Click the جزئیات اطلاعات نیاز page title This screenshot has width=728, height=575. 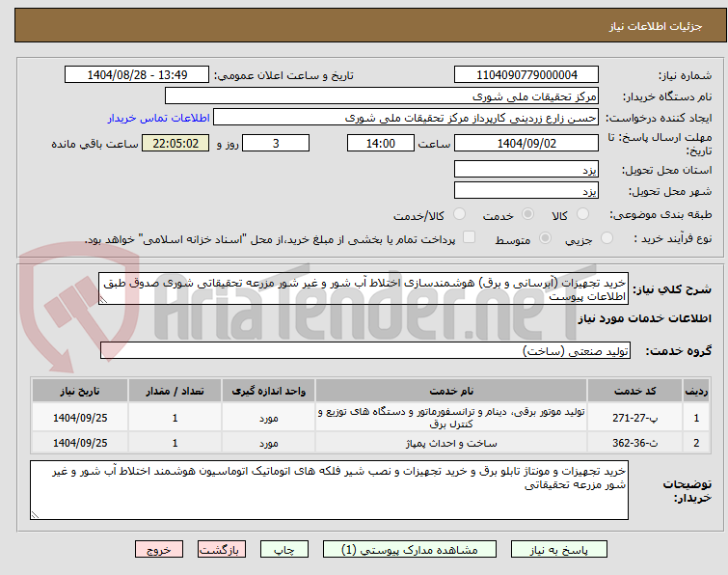pos(656,26)
